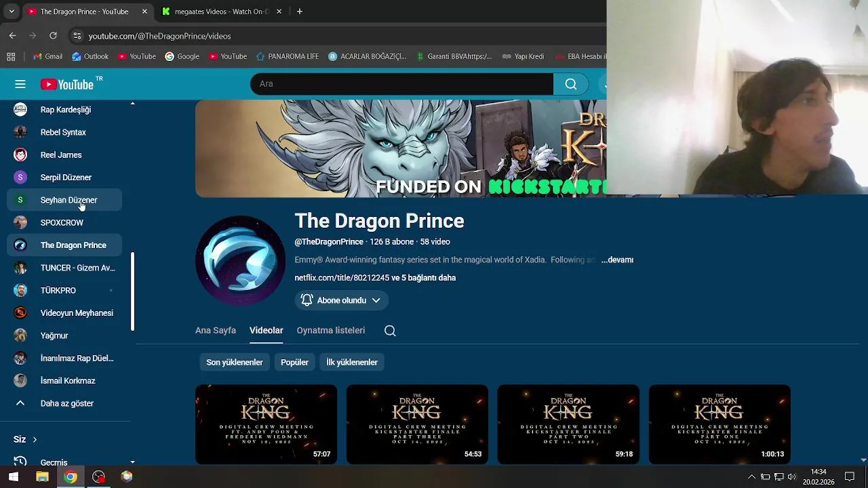Open Rap Kardeşliği channel avatar

tap(20, 110)
